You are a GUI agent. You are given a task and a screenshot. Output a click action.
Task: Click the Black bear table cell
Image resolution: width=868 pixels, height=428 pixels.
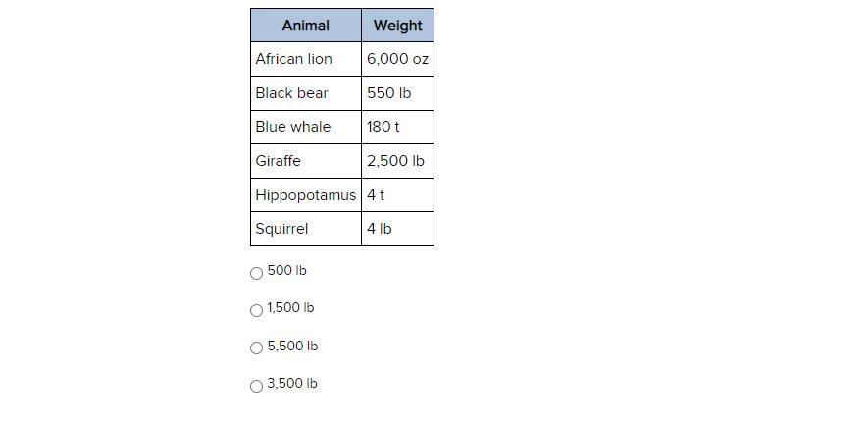coord(305,93)
